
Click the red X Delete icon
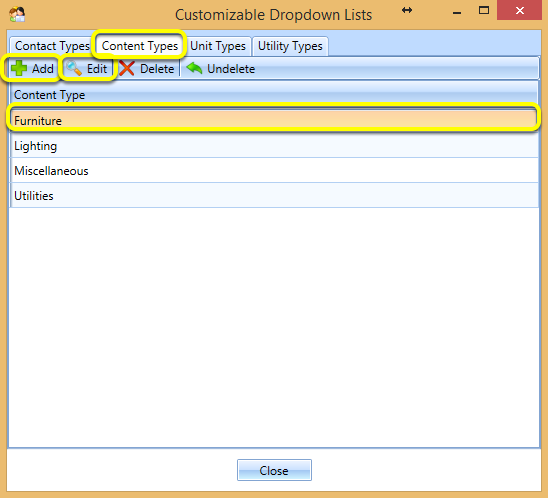(x=127, y=68)
